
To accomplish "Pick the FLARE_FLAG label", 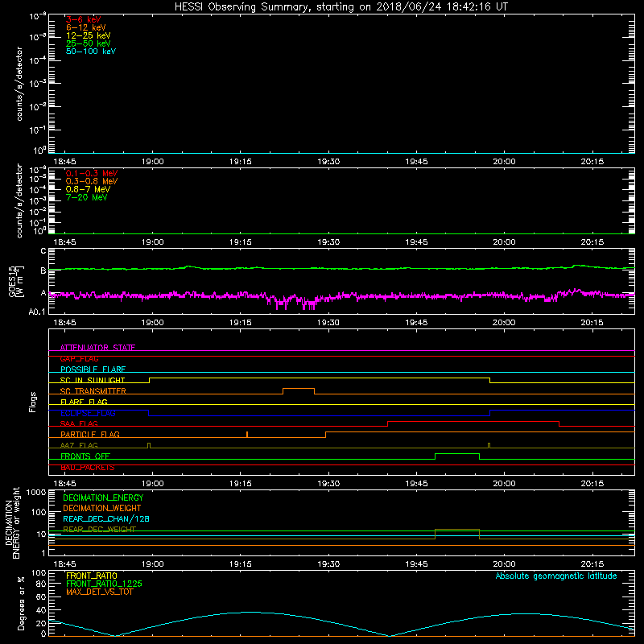I will [84, 402].
